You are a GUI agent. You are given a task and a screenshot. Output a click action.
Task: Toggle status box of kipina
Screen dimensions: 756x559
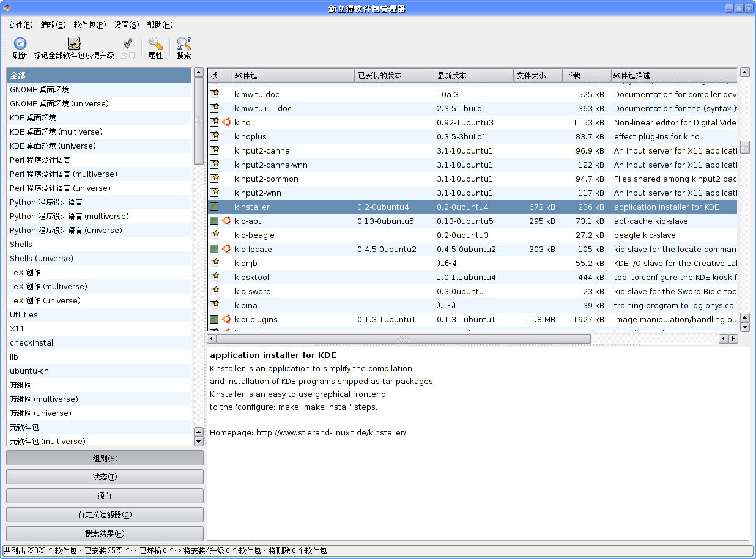[x=214, y=305]
